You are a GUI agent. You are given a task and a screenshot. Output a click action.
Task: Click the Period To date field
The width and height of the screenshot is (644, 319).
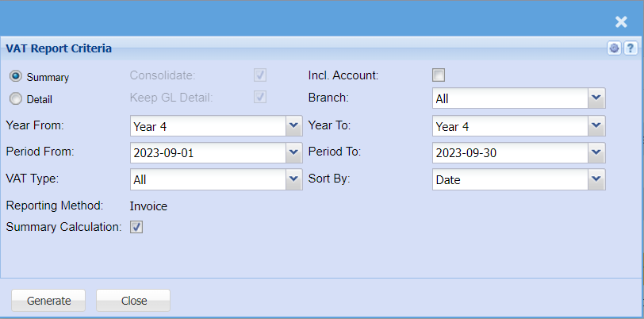click(x=509, y=152)
